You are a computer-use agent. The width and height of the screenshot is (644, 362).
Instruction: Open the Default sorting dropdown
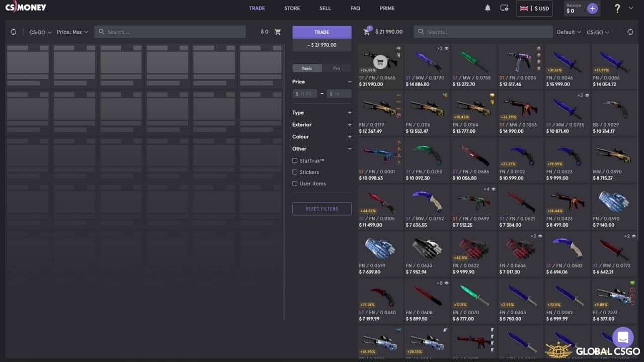[x=569, y=32]
